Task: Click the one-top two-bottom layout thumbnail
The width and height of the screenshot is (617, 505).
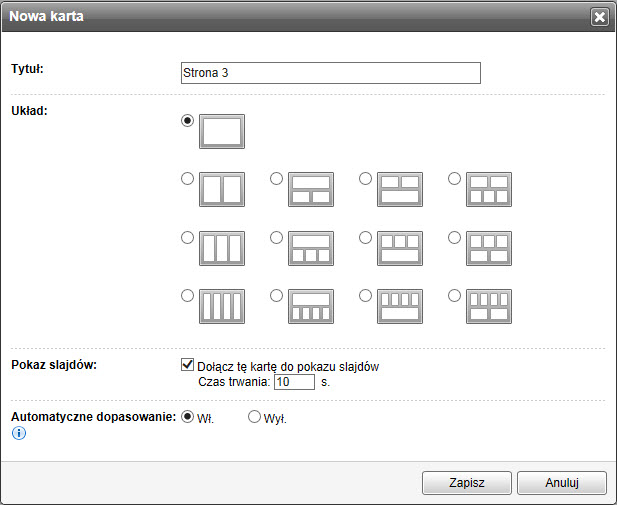Action: point(310,189)
